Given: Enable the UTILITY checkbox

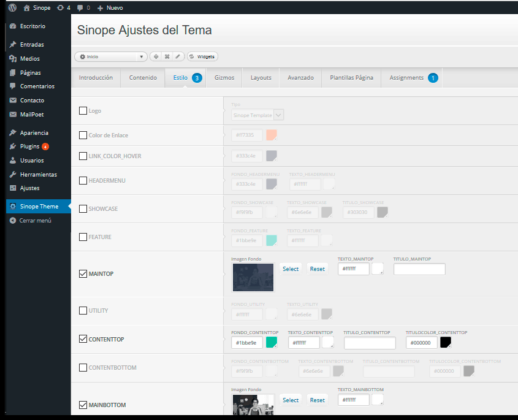Looking at the screenshot, I should (83, 311).
